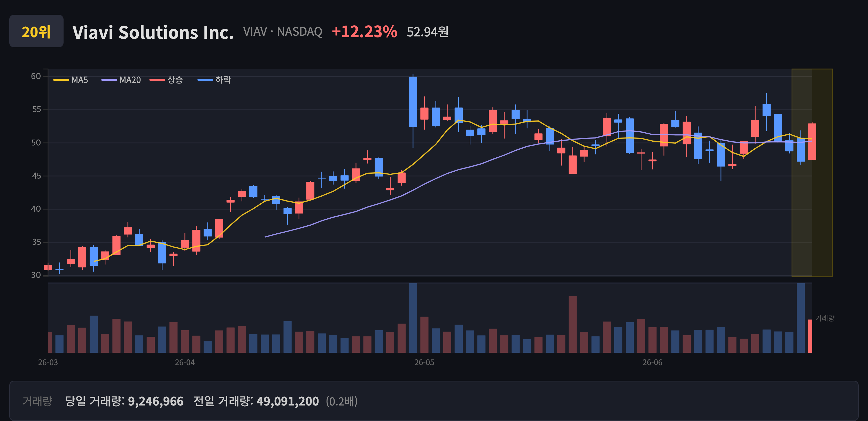Click the tall blue candle peaking at 60
This screenshot has height=421, width=868.
tap(413, 102)
